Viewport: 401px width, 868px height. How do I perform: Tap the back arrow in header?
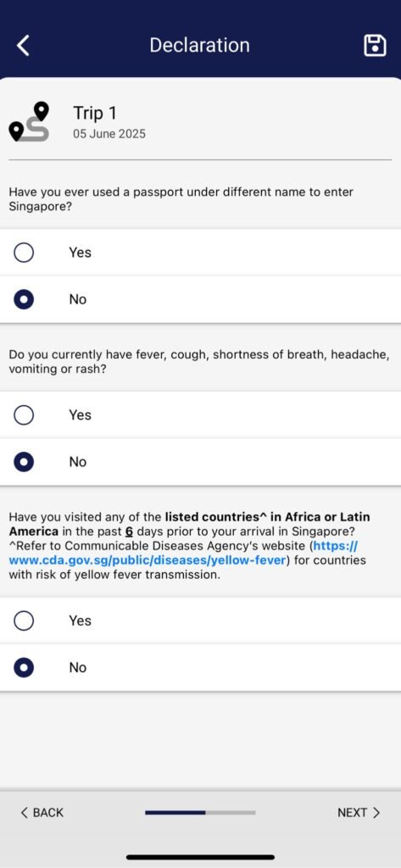pyautogui.click(x=23, y=46)
